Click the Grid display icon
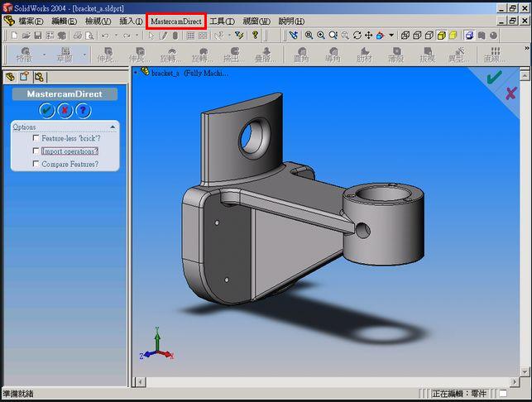The width and height of the screenshot is (532, 402). [190, 36]
